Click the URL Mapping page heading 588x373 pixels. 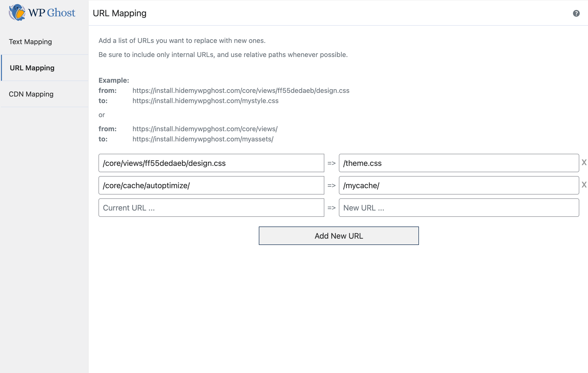coord(119,13)
